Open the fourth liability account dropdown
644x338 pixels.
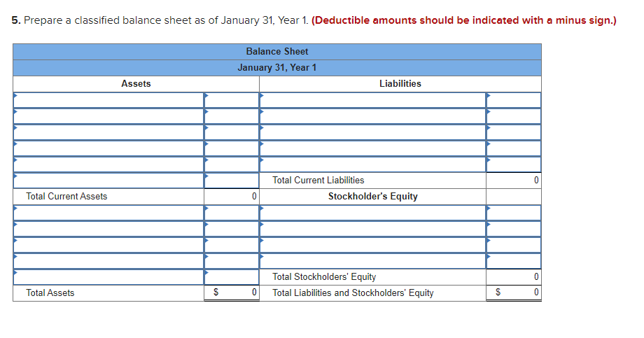click(372, 148)
